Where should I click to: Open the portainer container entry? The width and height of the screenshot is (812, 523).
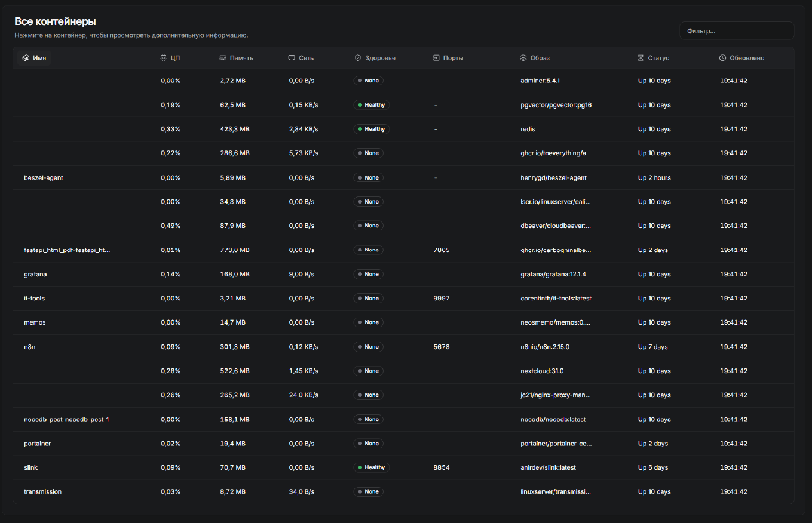pyautogui.click(x=37, y=444)
